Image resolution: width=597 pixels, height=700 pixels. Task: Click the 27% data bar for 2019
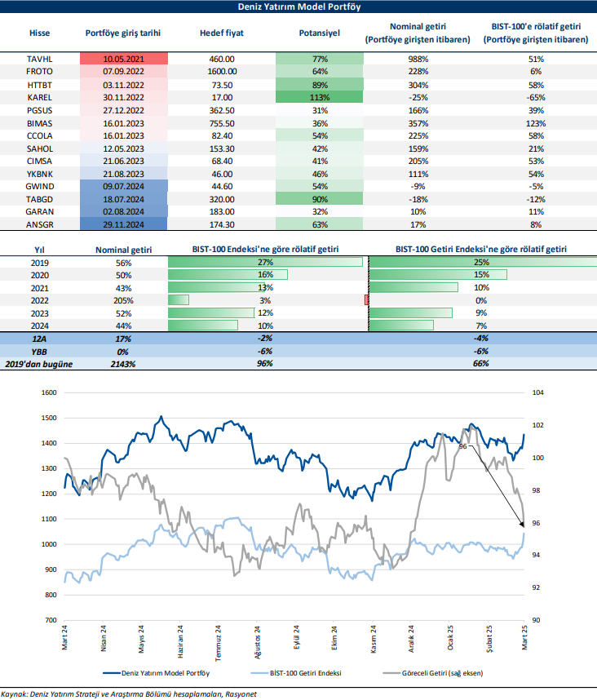coord(264,262)
